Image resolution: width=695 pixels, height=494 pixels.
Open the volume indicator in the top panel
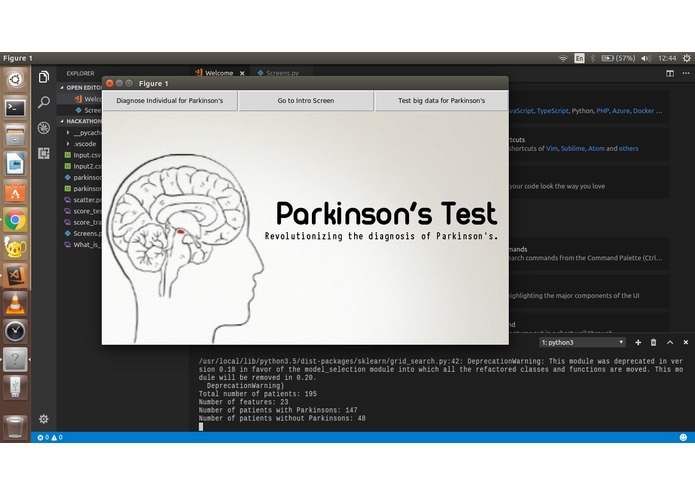coord(645,58)
